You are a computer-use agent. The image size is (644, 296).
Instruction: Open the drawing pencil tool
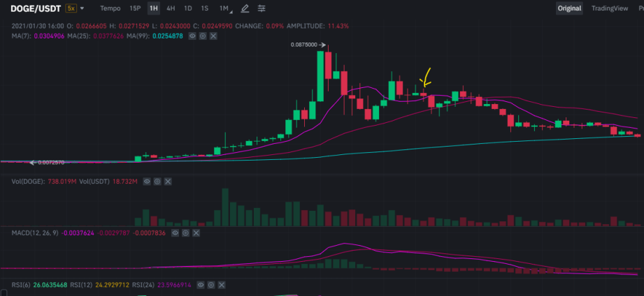[245, 8]
